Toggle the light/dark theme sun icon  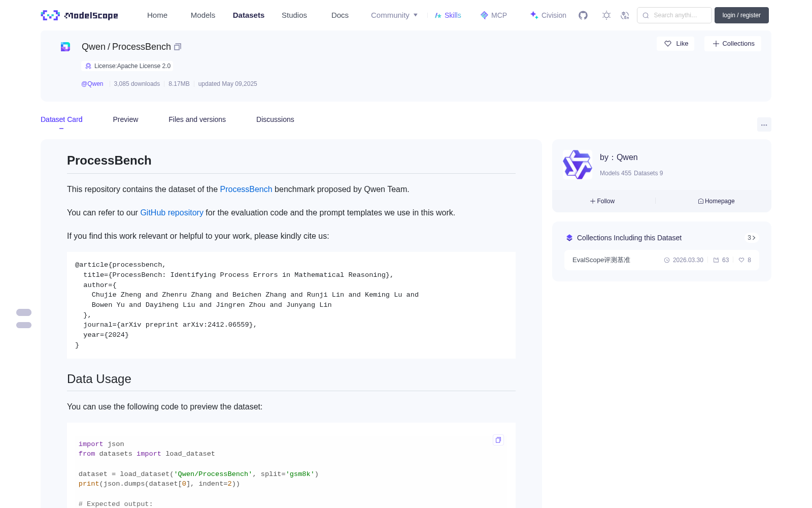click(606, 15)
